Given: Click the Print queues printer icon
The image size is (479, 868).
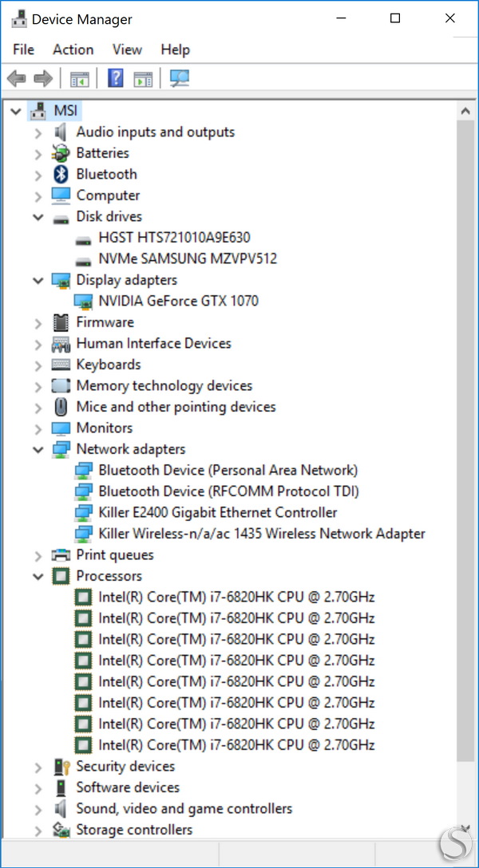Looking at the screenshot, I should click(x=61, y=555).
